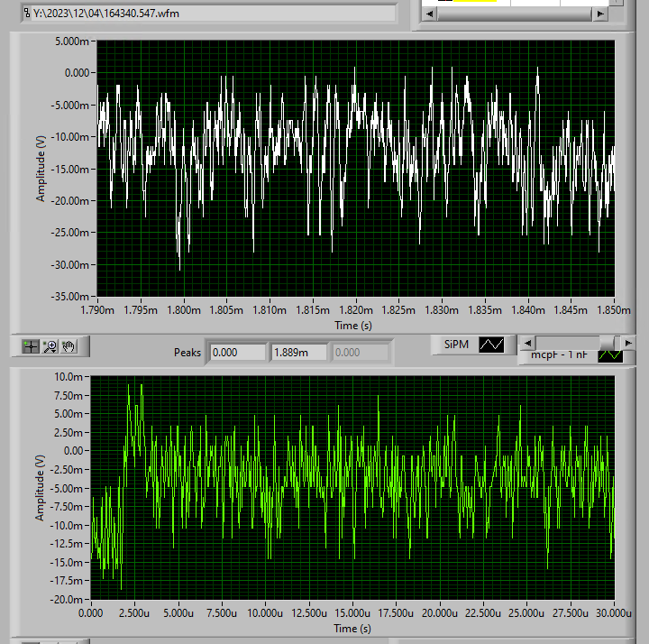Click the greyed-out third Peaks field
The width and height of the screenshot is (649, 644).
click(362, 353)
